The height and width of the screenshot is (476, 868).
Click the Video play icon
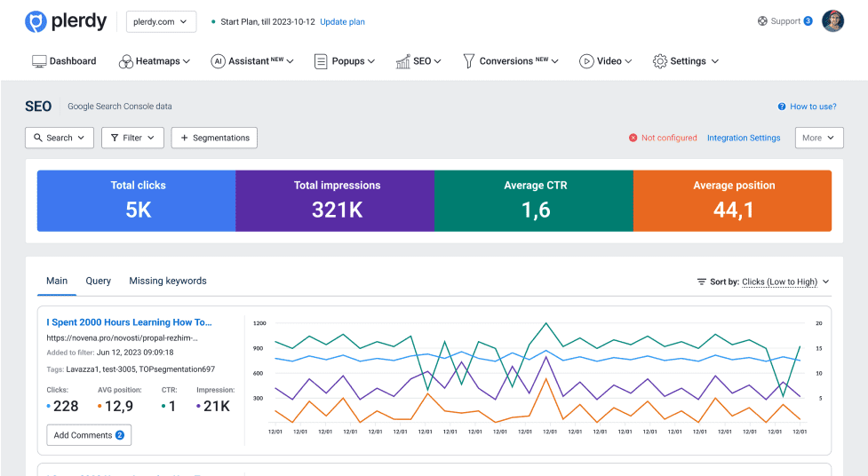pos(586,61)
